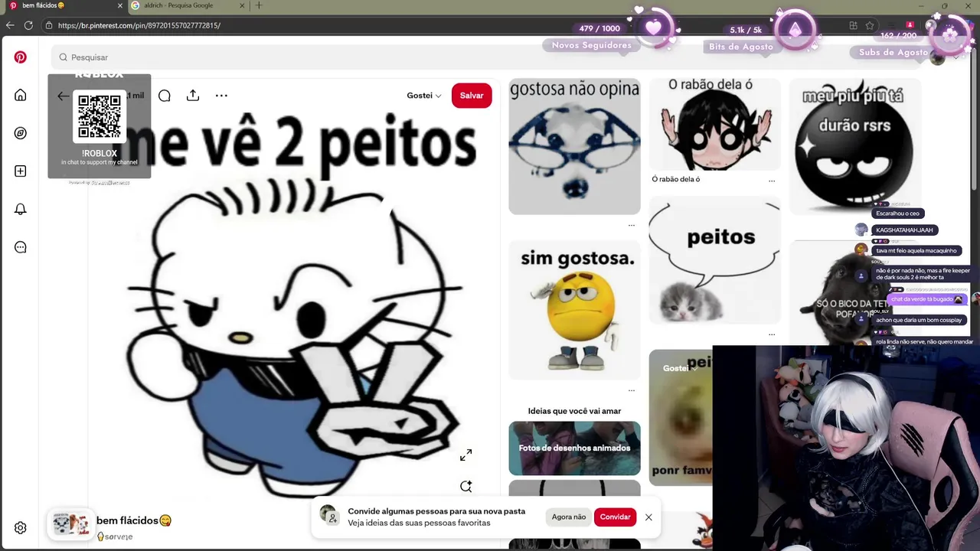Screen dimensions: 980x551
Task: Open the notifications bell icon
Action: pos(21,209)
